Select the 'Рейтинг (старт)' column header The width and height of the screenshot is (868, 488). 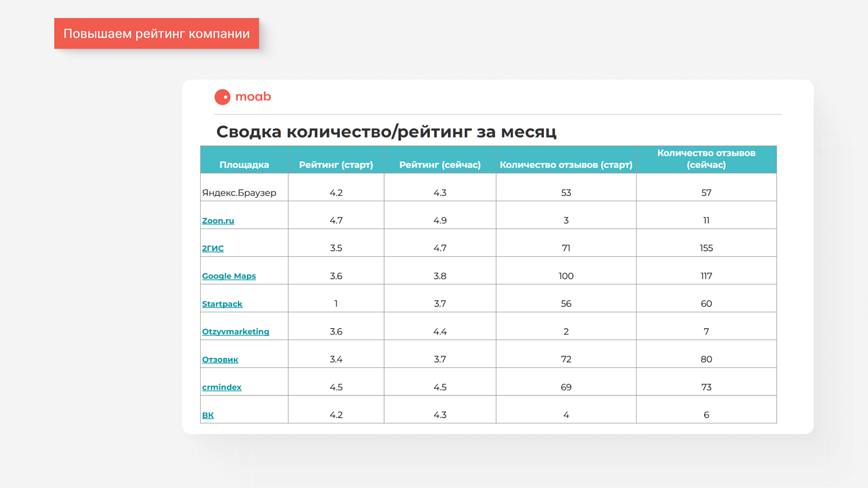point(336,165)
